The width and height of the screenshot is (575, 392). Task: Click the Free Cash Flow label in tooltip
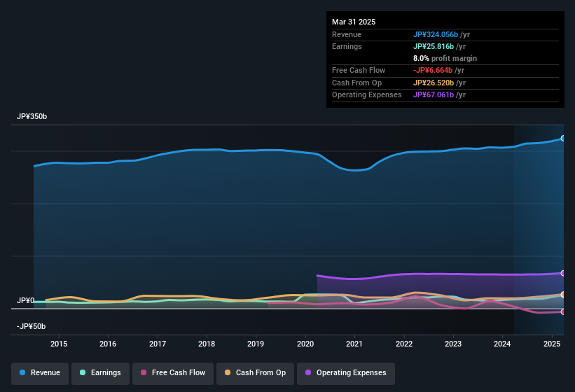coord(359,70)
